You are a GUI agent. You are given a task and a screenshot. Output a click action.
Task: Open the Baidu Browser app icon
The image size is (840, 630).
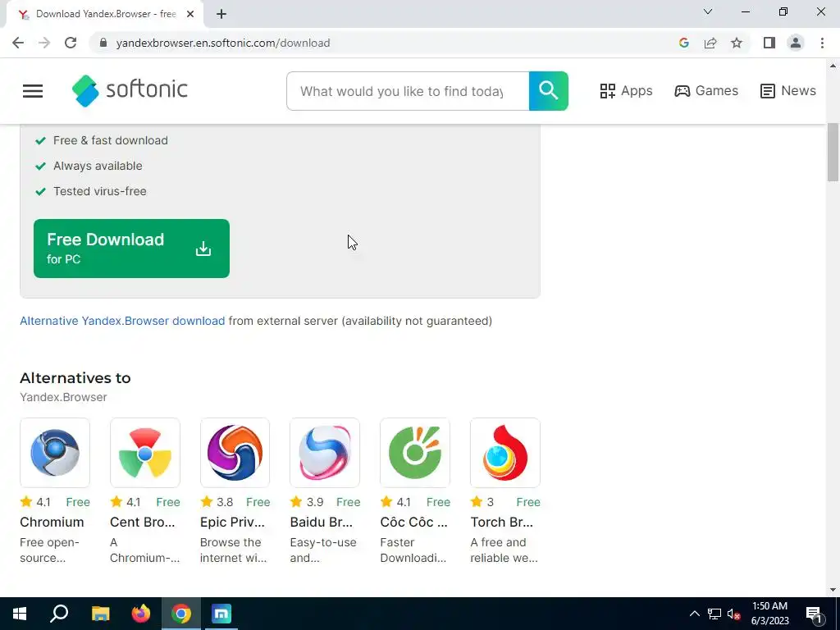[325, 453]
